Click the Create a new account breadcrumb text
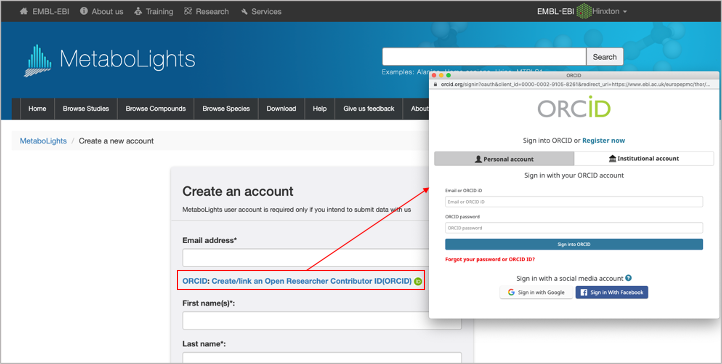The image size is (722, 364). 116,141
